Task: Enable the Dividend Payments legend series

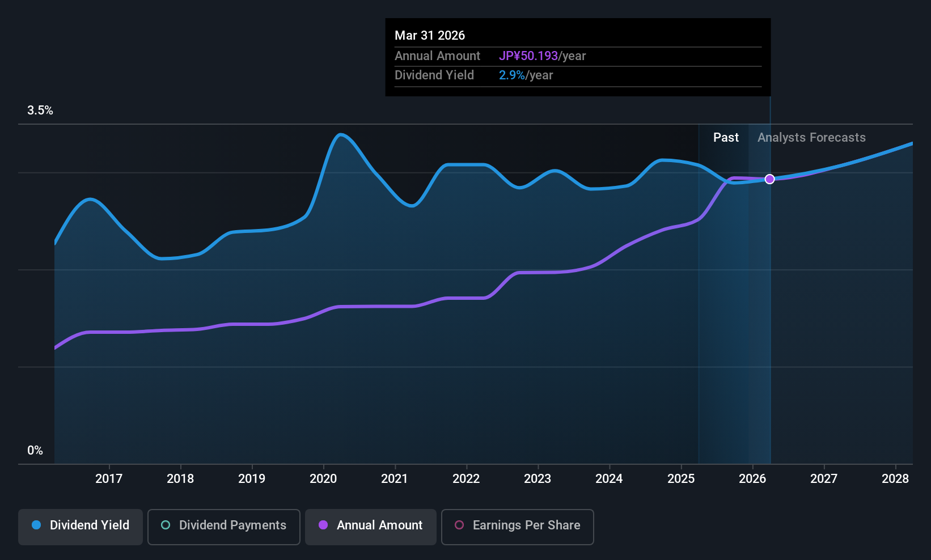Action: point(223,525)
